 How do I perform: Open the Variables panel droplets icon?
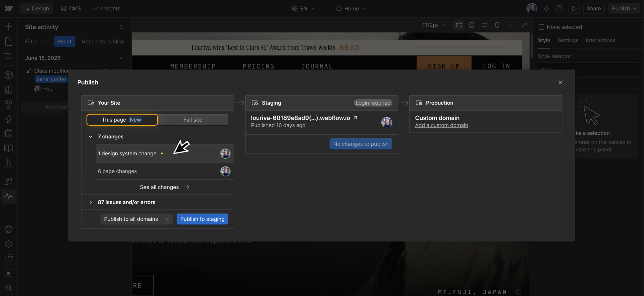[9, 104]
